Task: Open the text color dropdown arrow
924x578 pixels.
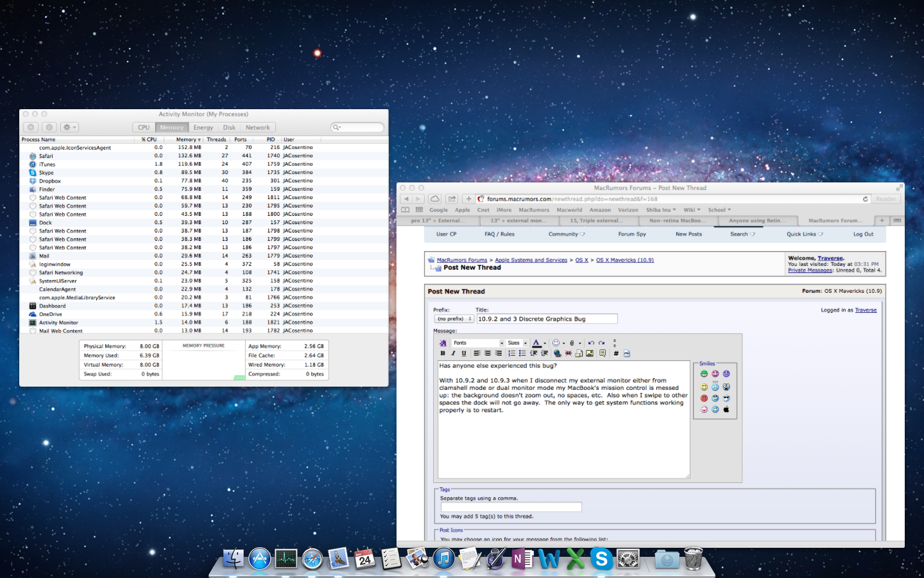Action: [x=545, y=343]
